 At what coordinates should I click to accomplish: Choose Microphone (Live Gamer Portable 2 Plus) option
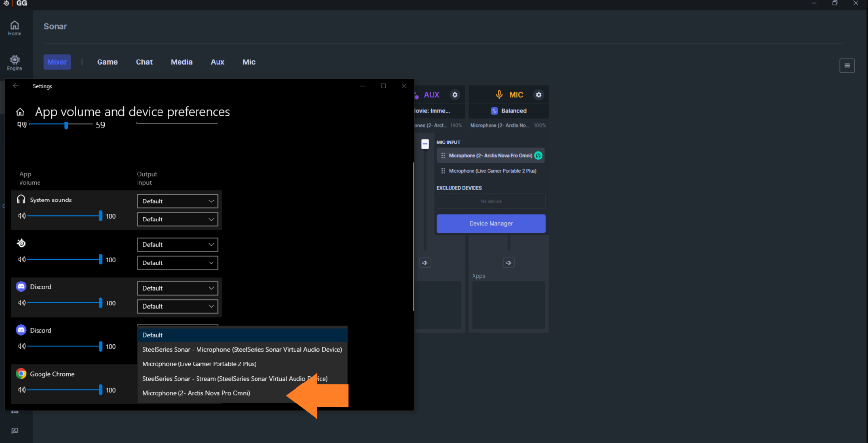coord(242,364)
